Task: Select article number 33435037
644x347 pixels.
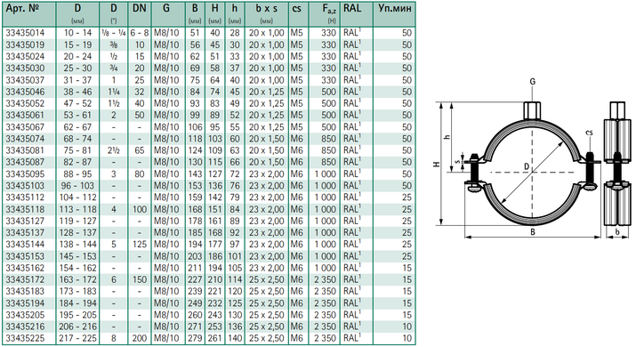Action: [25, 80]
